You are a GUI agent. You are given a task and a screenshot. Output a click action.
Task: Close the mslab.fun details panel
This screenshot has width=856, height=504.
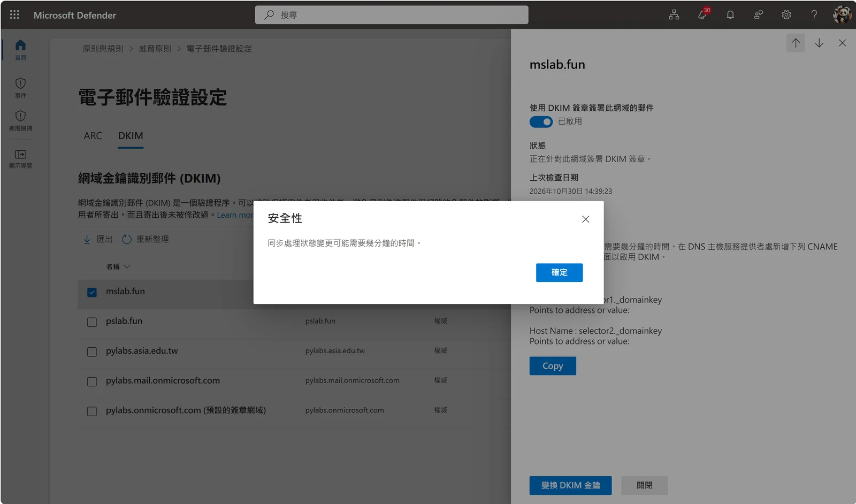click(843, 43)
